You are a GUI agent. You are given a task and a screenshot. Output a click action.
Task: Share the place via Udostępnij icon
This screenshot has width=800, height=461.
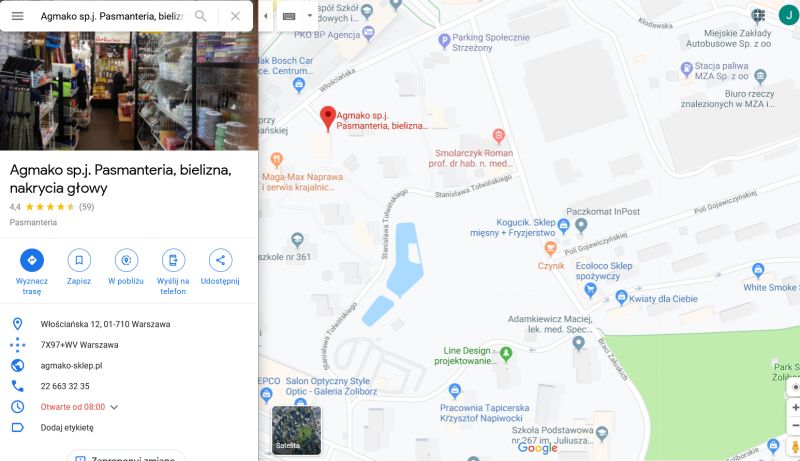tap(220, 260)
